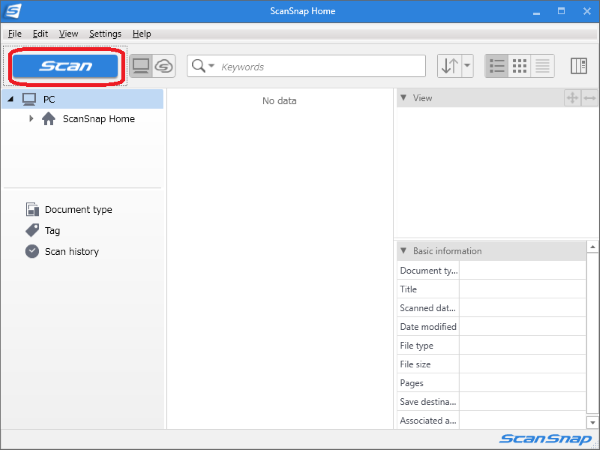
Task: Select the Associated application row label
Action: (x=428, y=421)
